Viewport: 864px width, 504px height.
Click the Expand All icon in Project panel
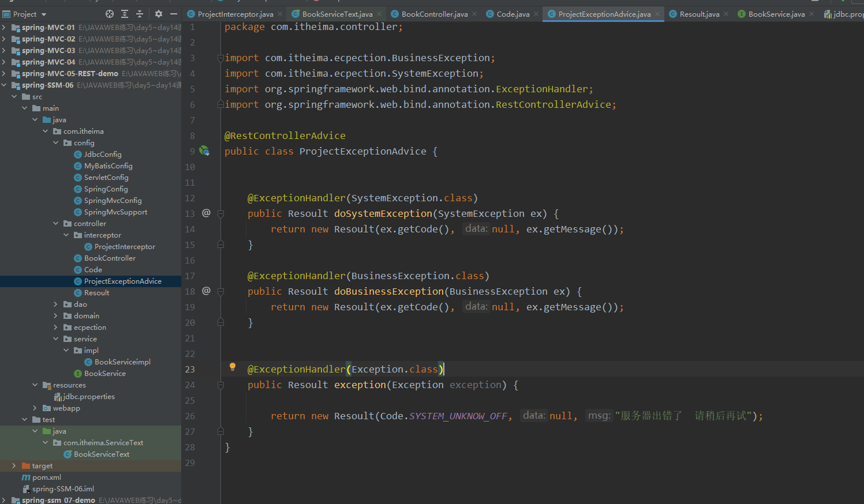125,14
